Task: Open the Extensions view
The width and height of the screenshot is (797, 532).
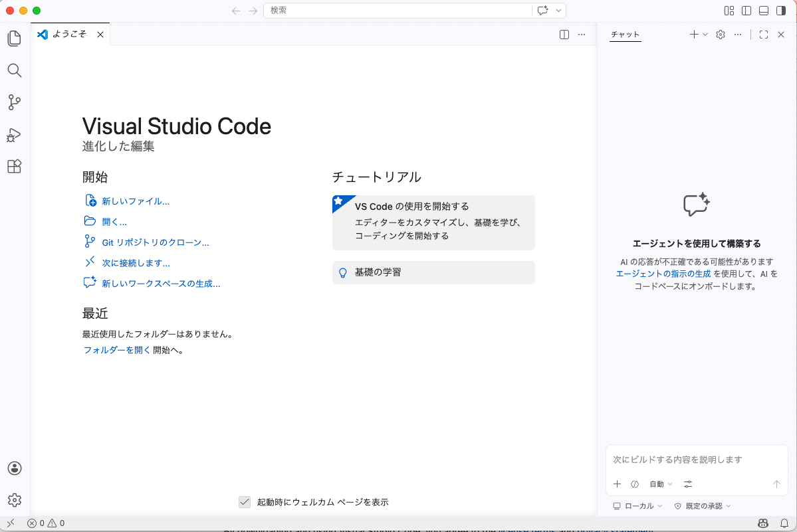Action: [15, 167]
